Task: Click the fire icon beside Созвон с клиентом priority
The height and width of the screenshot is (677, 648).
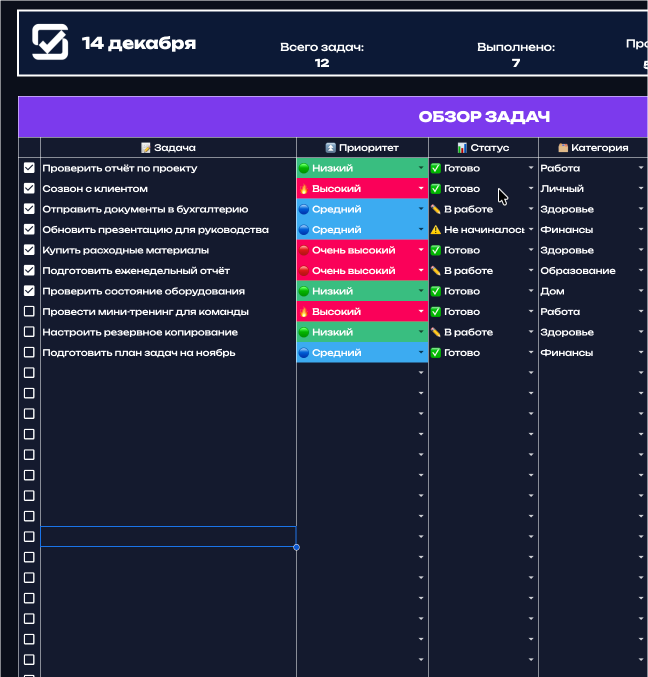Action: (304, 189)
